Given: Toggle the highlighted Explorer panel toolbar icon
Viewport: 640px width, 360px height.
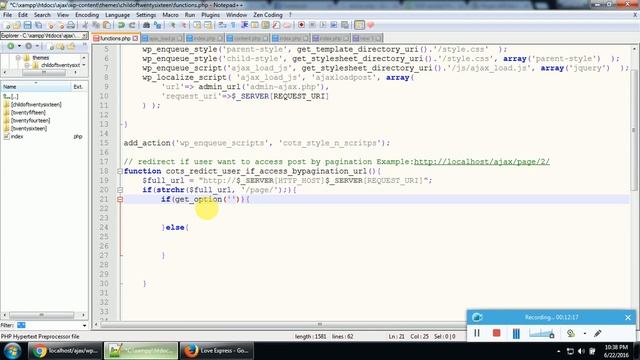Looking at the screenshot, I should (359, 25).
